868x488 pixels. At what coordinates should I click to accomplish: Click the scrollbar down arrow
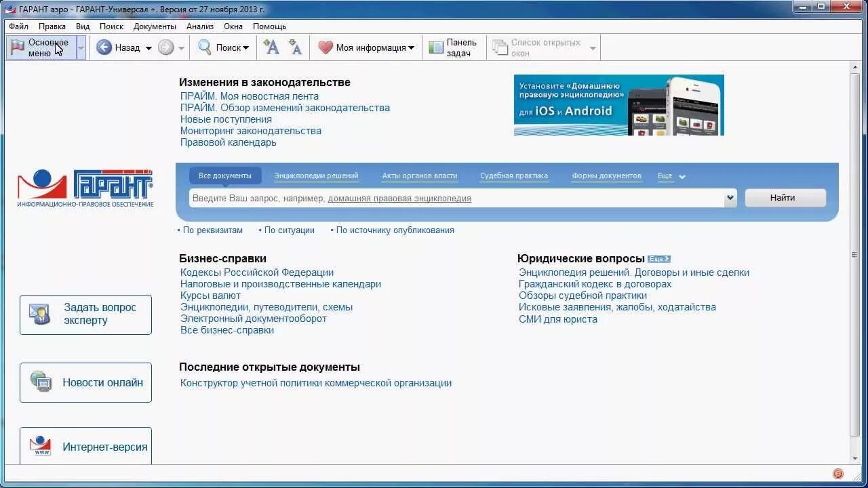tap(855, 458)
